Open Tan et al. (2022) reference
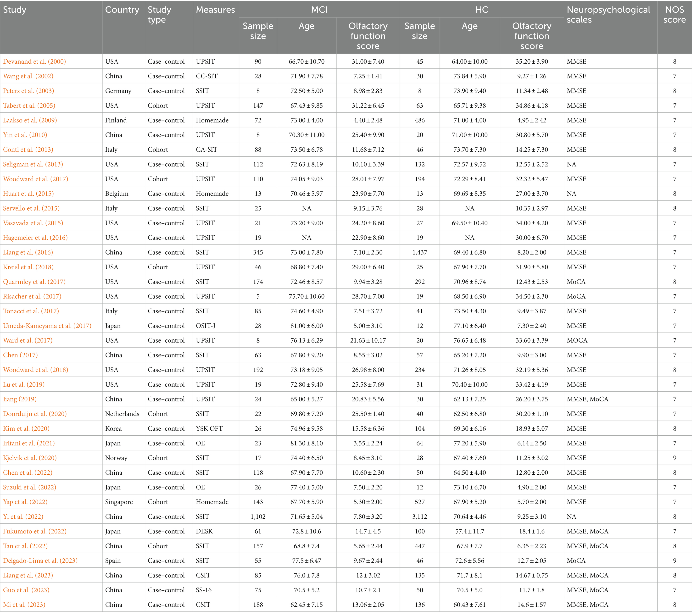692x616 pixels. pos(25,546)
